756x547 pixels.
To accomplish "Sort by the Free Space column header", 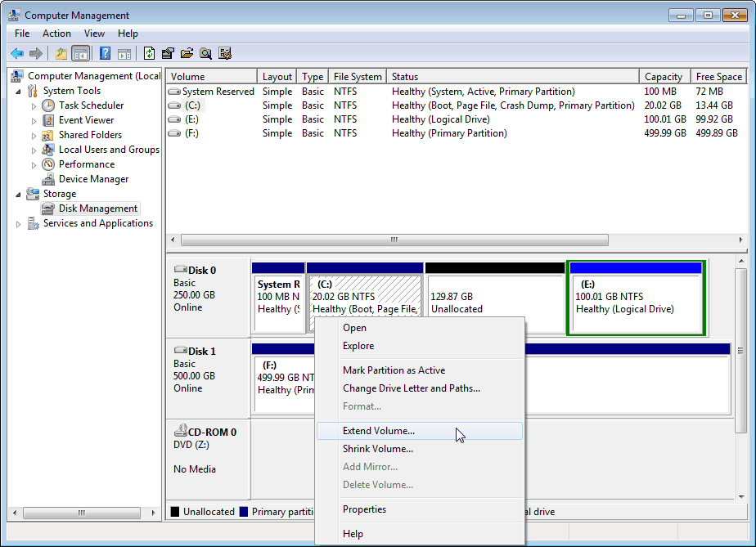I will coord(718,77).
